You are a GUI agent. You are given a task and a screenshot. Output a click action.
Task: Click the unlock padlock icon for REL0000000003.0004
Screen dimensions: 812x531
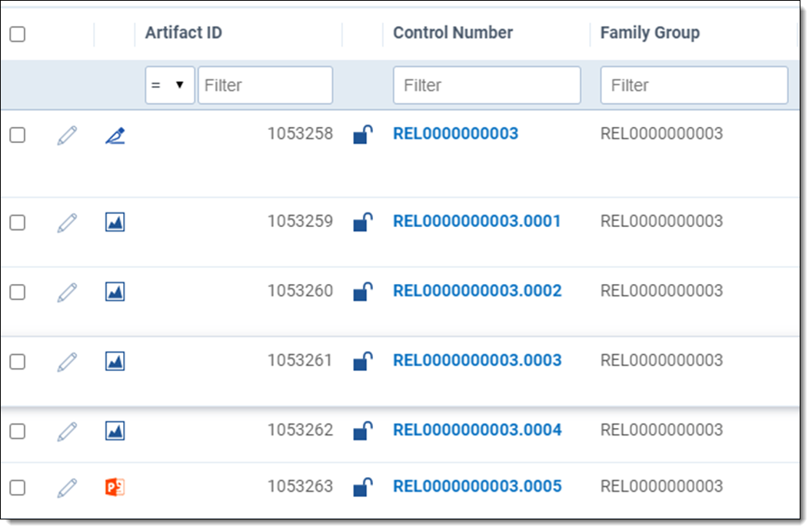tap(362, 430)
